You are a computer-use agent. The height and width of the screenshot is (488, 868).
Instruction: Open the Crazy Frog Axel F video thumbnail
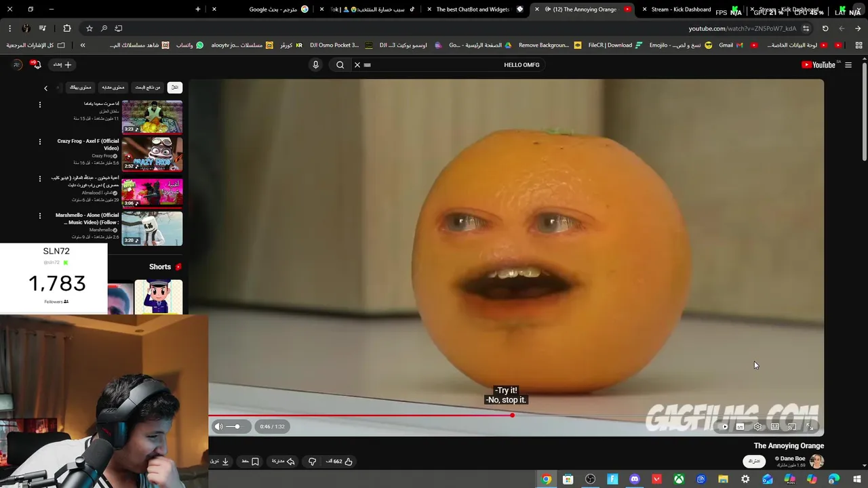152,155
